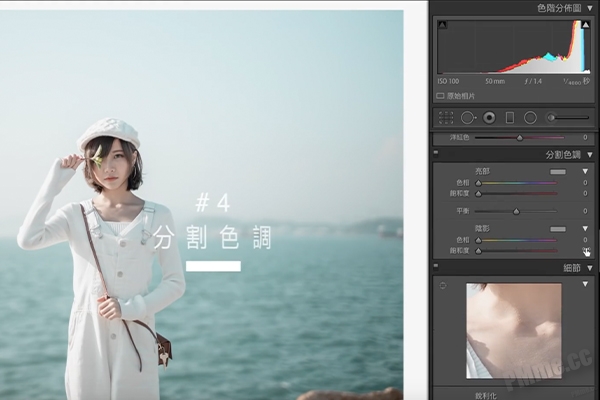The image size is (600, 400).
Task: Click the 亮部 飽和度 saturation slider handle
Action: (x=478, y=194)
